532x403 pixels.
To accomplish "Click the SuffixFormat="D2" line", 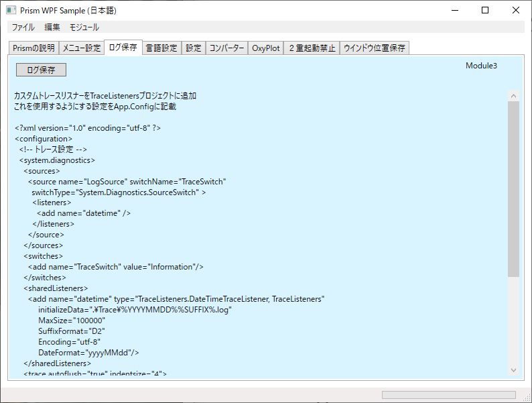I will 72,331.
